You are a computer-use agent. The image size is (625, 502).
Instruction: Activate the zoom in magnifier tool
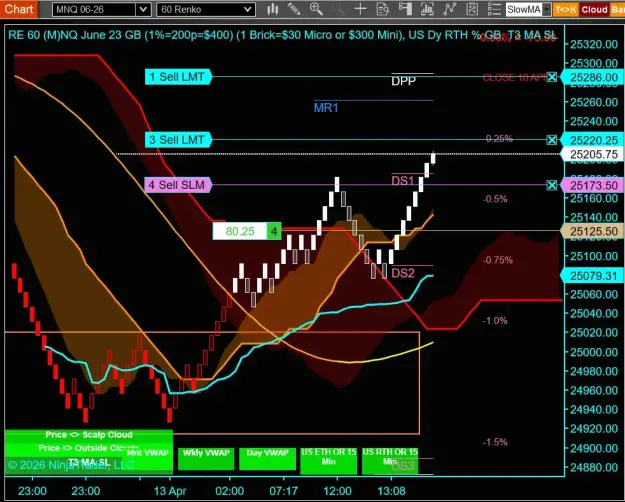point(316,9)
